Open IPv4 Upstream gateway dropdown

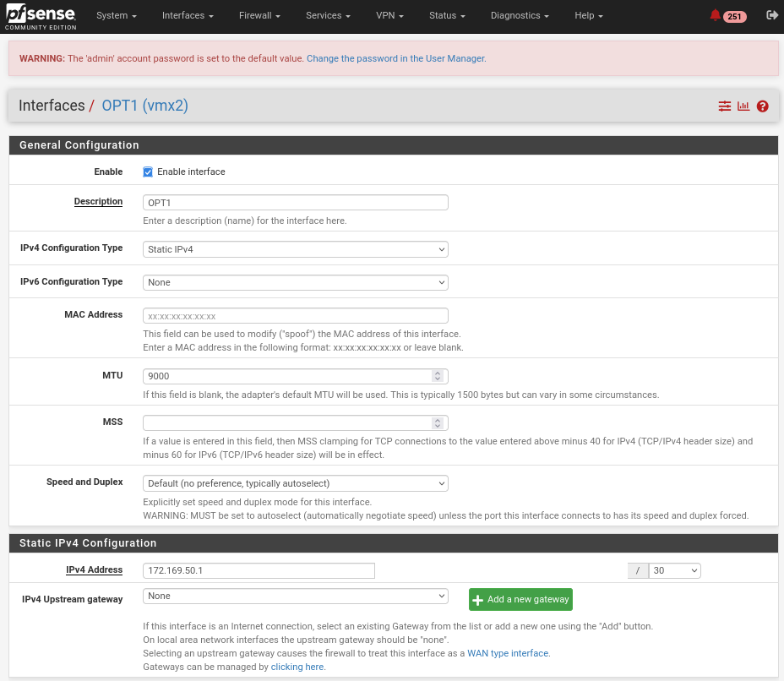296,596
